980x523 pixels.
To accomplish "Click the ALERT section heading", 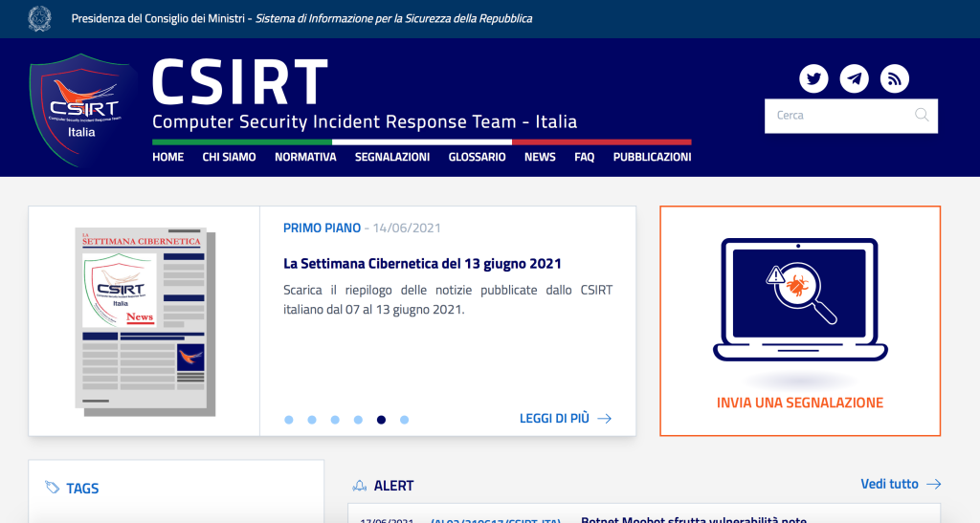I will coord(393,486).
